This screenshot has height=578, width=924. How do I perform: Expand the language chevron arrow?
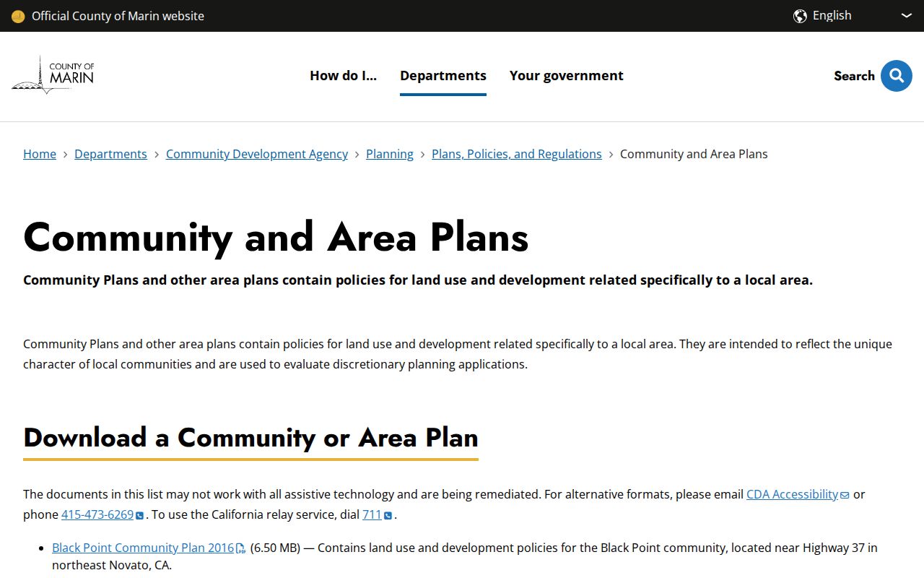(907, 16)
